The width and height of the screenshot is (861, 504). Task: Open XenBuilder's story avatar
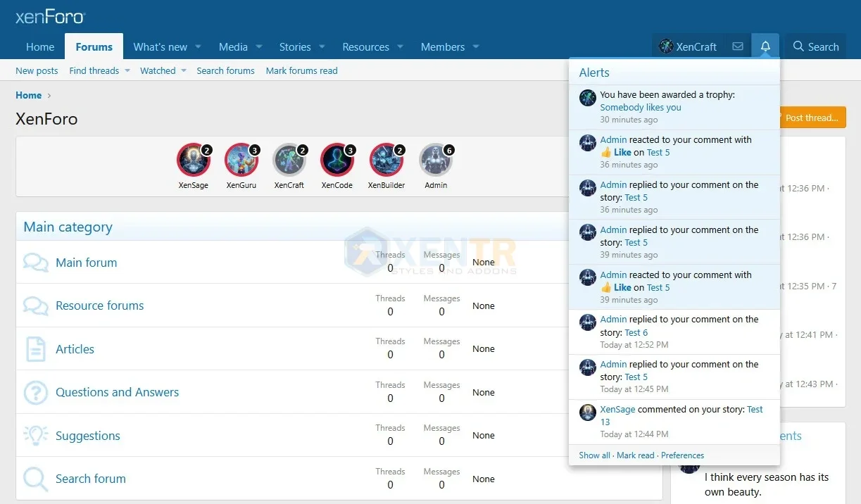[x=386, y=160]
